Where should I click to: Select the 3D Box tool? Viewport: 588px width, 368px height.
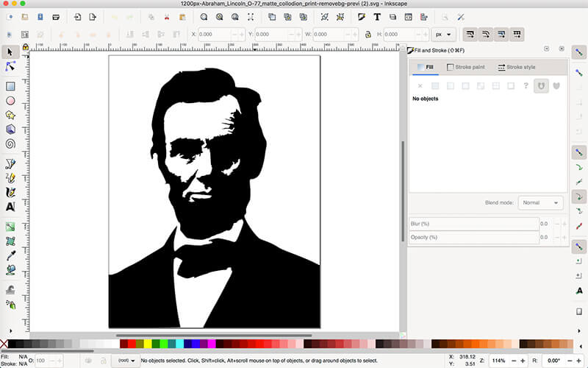click(x=10, y=130)
